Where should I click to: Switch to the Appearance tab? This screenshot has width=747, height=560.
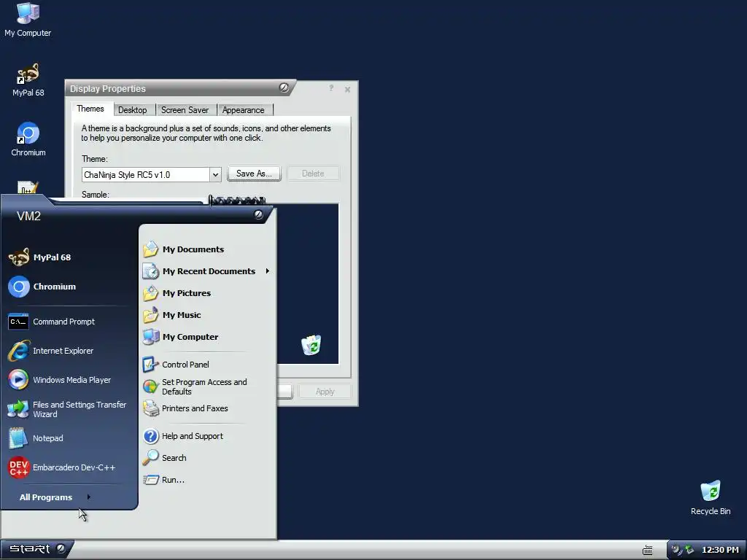click(244, 110)
